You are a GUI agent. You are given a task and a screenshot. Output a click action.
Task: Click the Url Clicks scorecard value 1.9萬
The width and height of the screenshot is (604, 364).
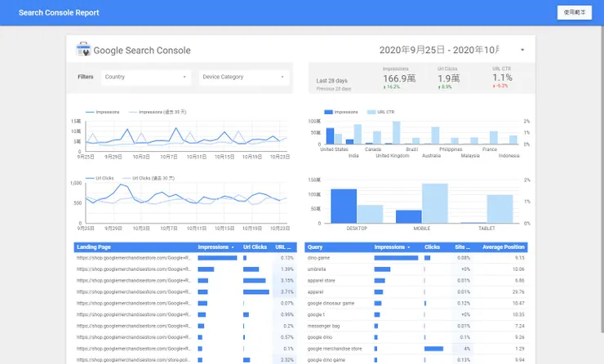448,78
